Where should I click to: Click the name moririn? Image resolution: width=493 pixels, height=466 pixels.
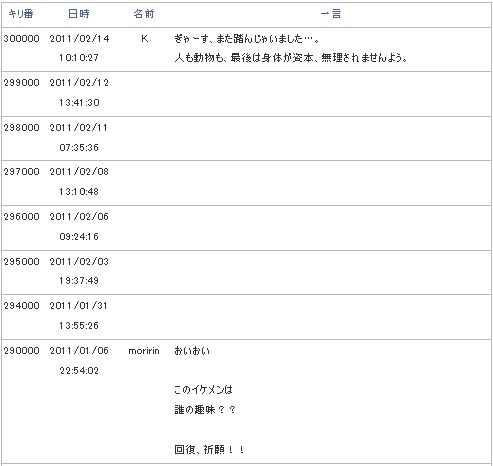(144, 351)
